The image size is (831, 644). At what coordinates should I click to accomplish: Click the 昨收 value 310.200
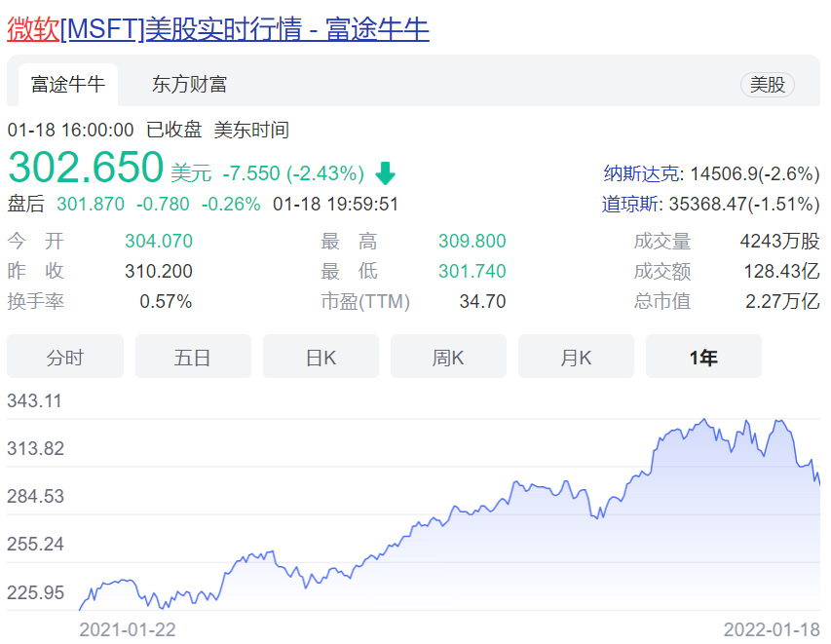pyautogui.click(x=159, y=272)
